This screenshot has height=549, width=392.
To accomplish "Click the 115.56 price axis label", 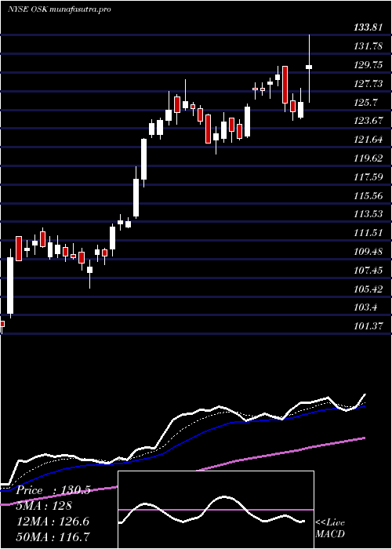I will (x=368, y=195).
